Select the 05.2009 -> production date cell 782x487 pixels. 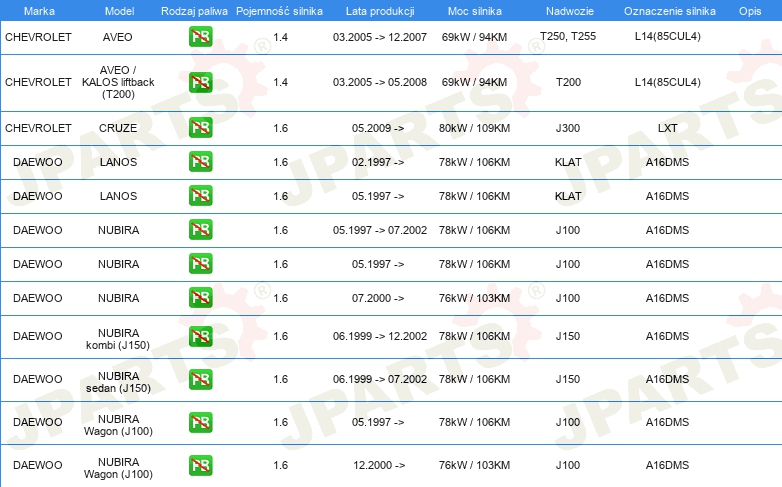(x=378, y=128)
